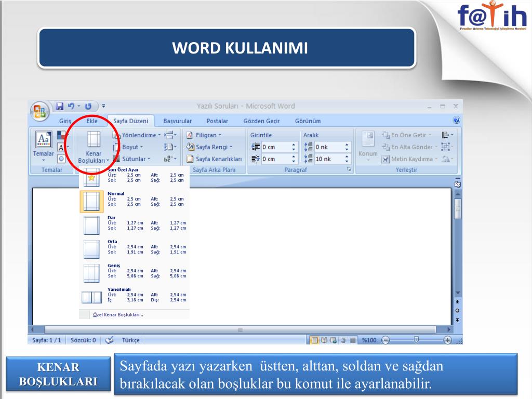Open the group objects dropdown
Image resolution: width=532 pixels, height=399 pixels.
[x=447, y=147]
